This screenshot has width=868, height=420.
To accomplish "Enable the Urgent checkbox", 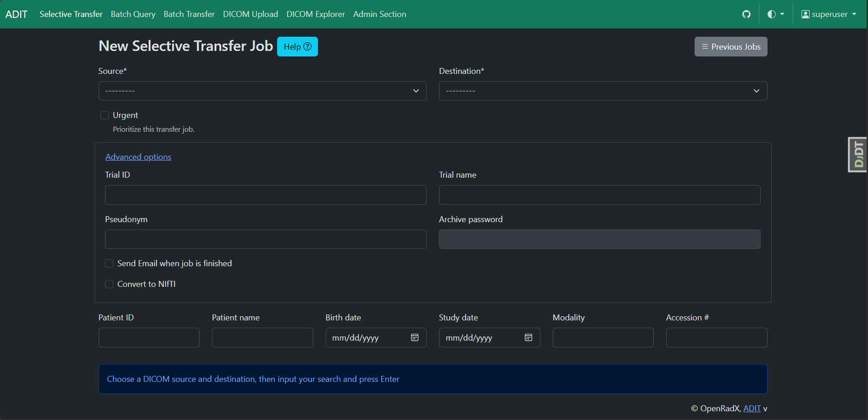I will (x=105, y=115).
